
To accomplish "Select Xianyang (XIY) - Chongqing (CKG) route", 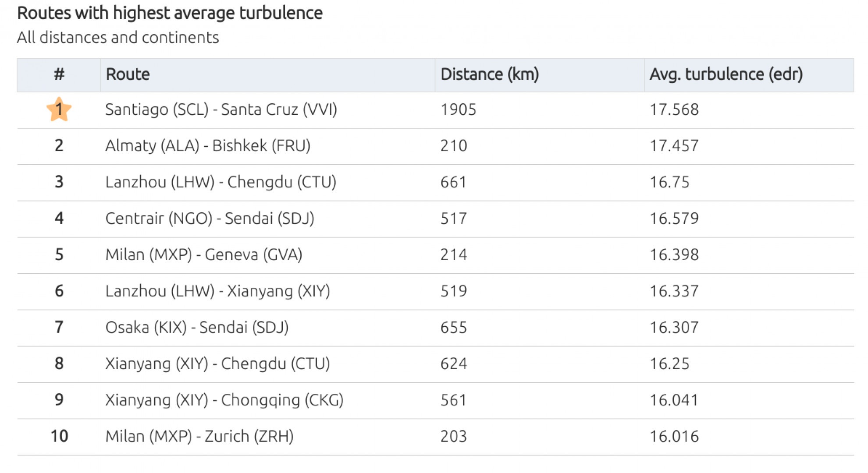I will click(224, 400).
